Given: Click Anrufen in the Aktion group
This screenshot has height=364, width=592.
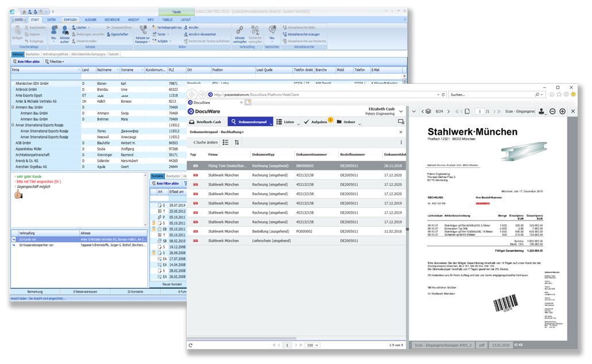Looking at the screenshot, I should pyautogui.click(x=191, y=28).
